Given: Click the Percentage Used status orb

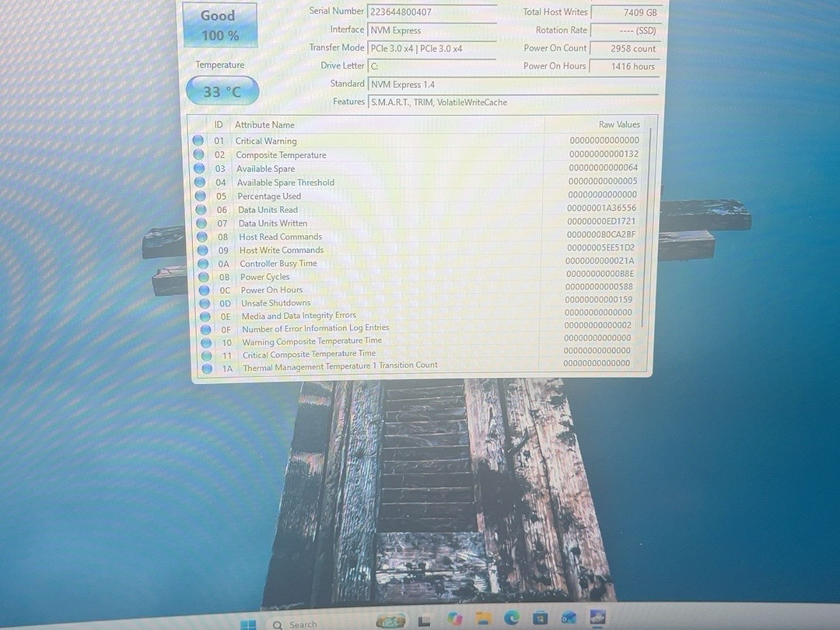Looking at the screenshot, I should tap(200, 196).
